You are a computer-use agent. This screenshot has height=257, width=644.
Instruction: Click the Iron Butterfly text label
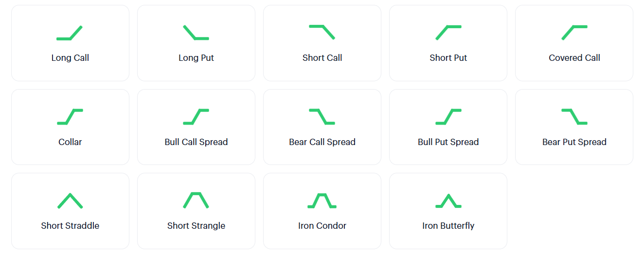(448, 226)
